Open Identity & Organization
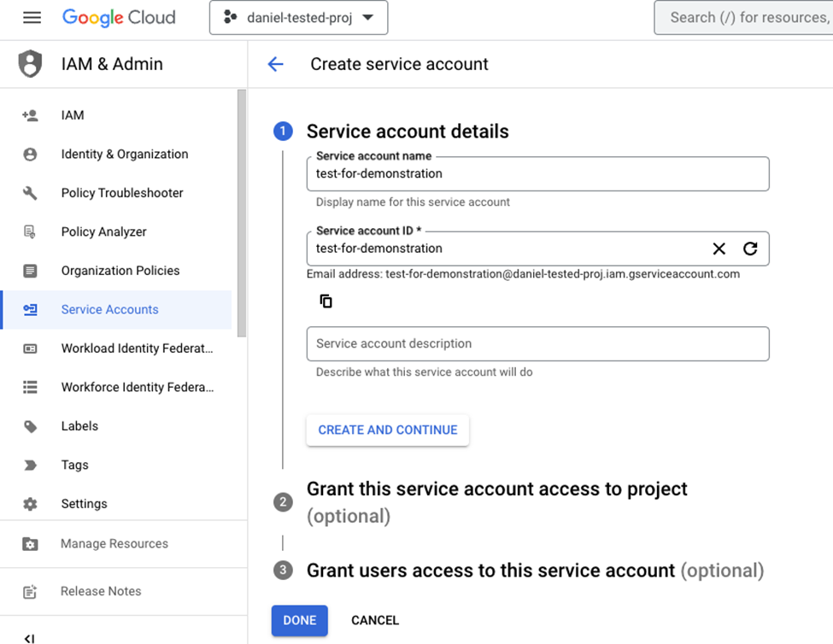833x644 pixels. coord(125,154)
